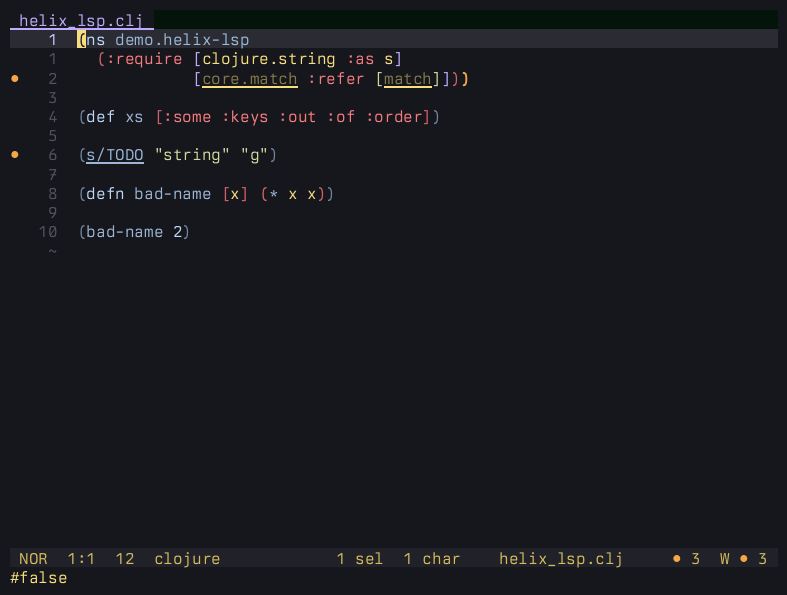The width and height of the screenshot is (787, 595).
Task: Click the :out keyword
Action: point(298,117)
